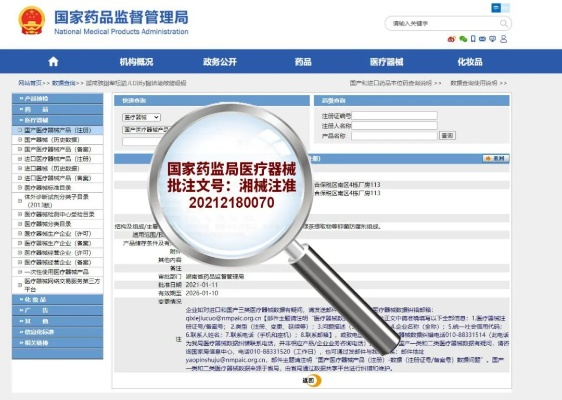
Task: Open the 医疗器械 category dropdown
Action: [141, 117]
